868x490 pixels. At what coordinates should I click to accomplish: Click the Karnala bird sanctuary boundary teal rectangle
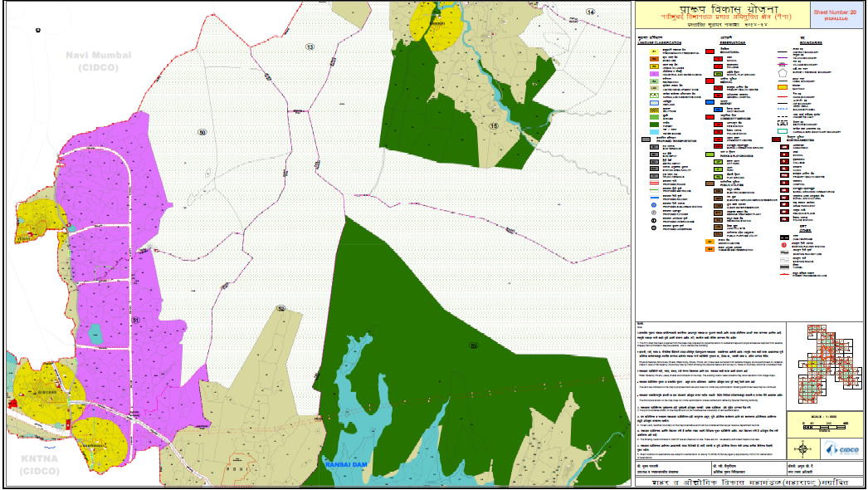pyautogui.click(x=783, y=131)
